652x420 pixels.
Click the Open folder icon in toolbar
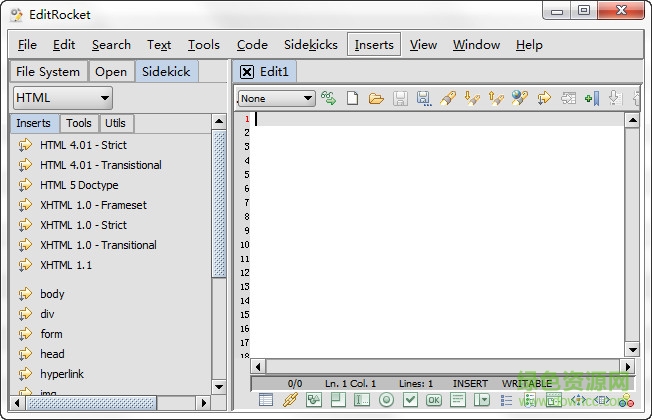click(376, 98)
